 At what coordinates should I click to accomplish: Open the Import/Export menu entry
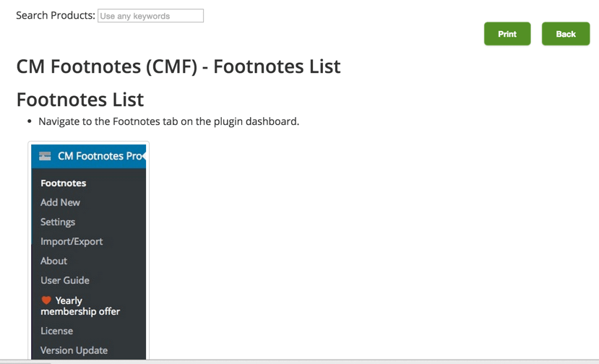coord(72,242)
